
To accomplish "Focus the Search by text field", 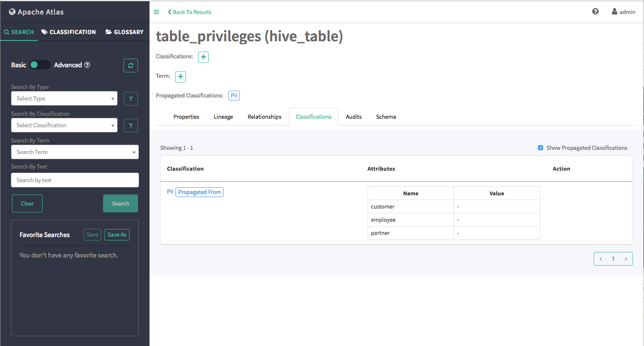I will (75, 180).
